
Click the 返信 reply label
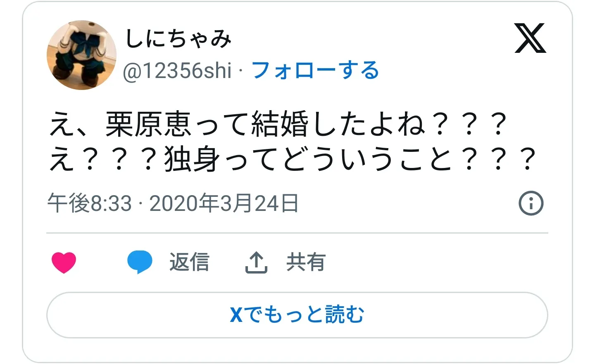(x=189, y=262)
